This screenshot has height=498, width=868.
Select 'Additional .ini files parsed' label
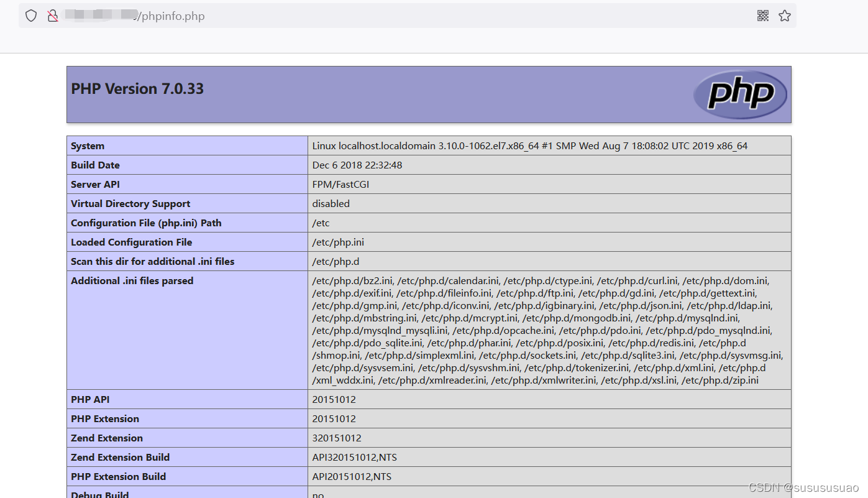[132, 281]
